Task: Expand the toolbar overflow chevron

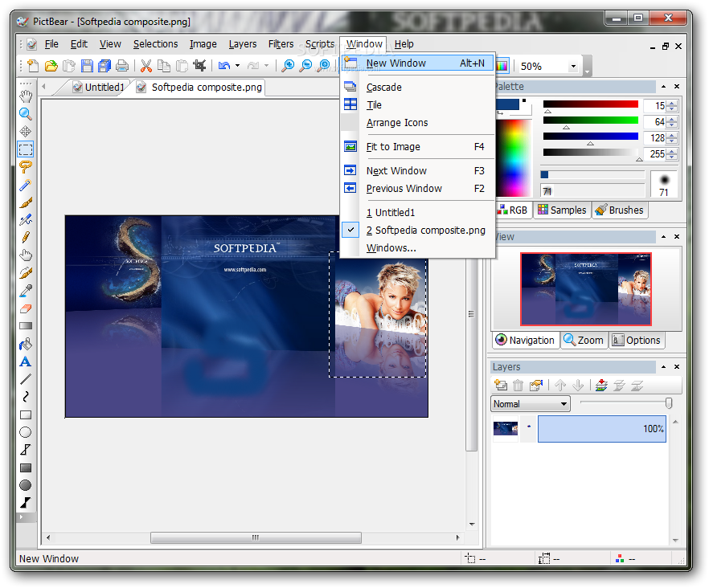Action: (x=587, y=67)
